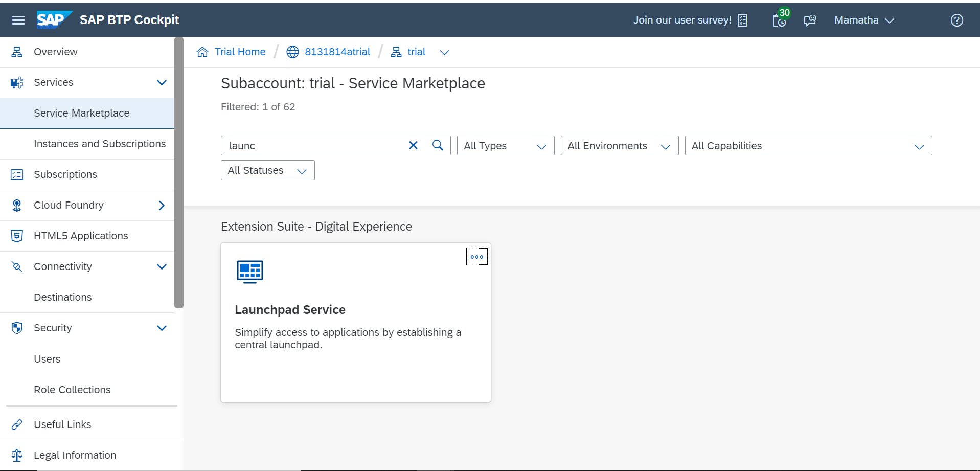Image resolution: width=980 pixels, height=471 pixels.
Task: Click the 'Filtered: 1 of 62' text
Action: 258,107
